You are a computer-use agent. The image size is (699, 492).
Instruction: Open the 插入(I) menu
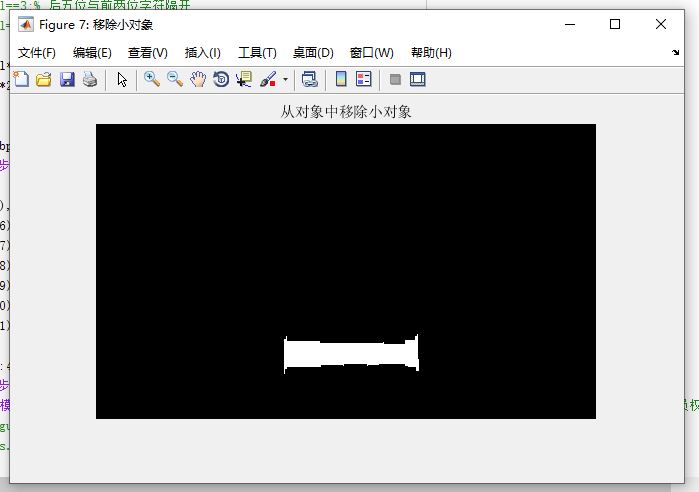[203, 53]
